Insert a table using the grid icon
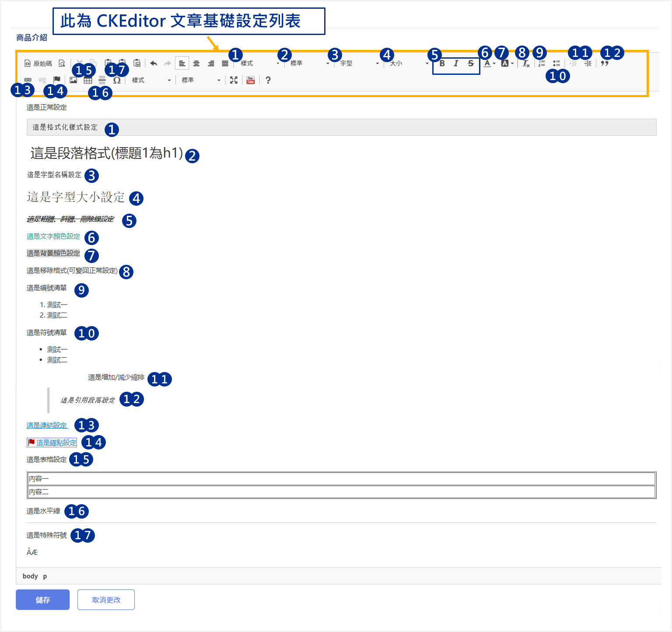Viewport: 672px width, 632px height. coord(88,80)
